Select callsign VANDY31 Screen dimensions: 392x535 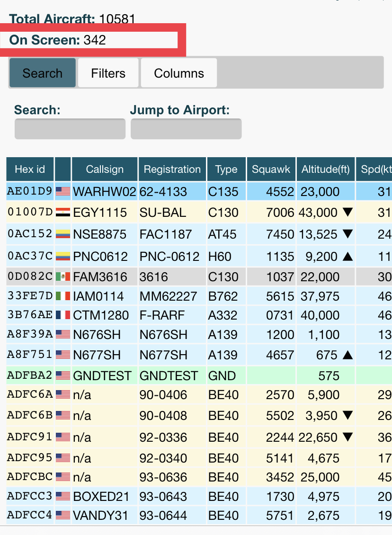click(100, 516)
